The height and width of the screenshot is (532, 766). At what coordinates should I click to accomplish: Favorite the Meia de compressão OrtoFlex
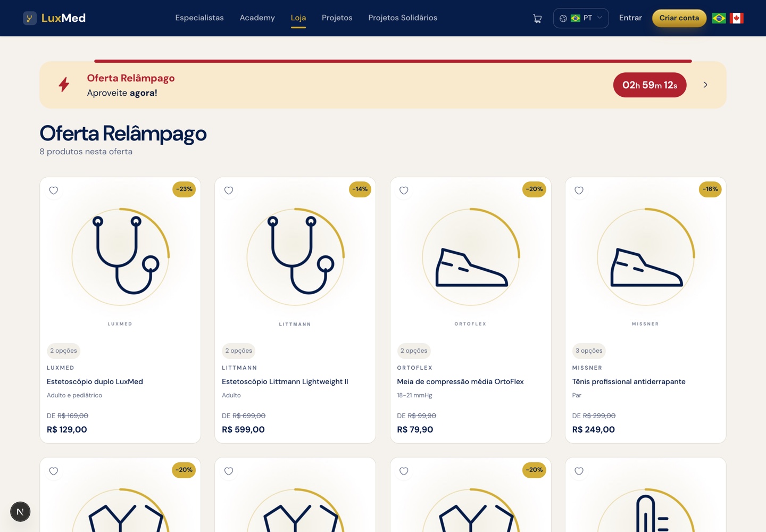[404, 190]
